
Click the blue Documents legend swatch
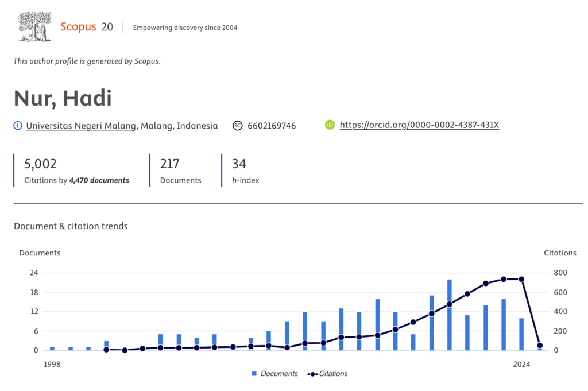[x=254, y=374]
